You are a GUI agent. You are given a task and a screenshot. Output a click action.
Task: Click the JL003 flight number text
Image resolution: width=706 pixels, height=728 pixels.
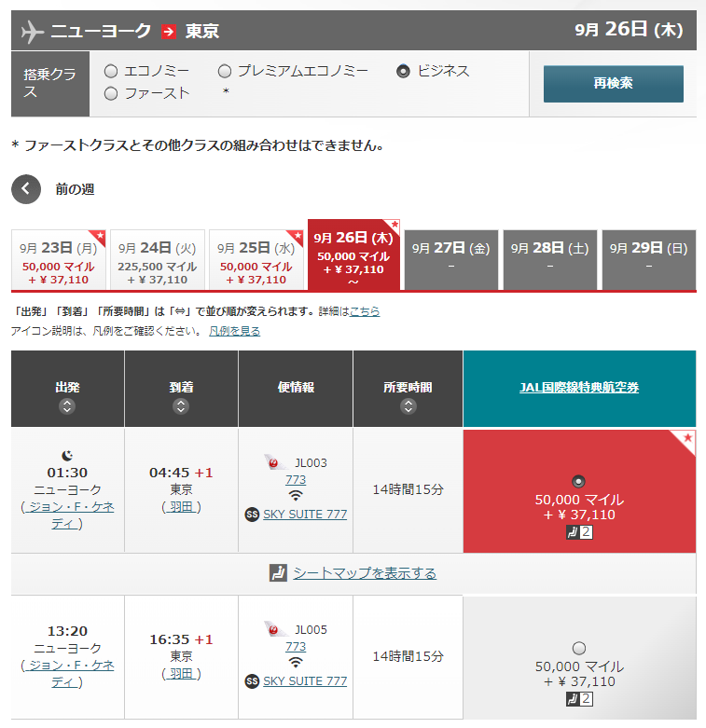[311, 463]
